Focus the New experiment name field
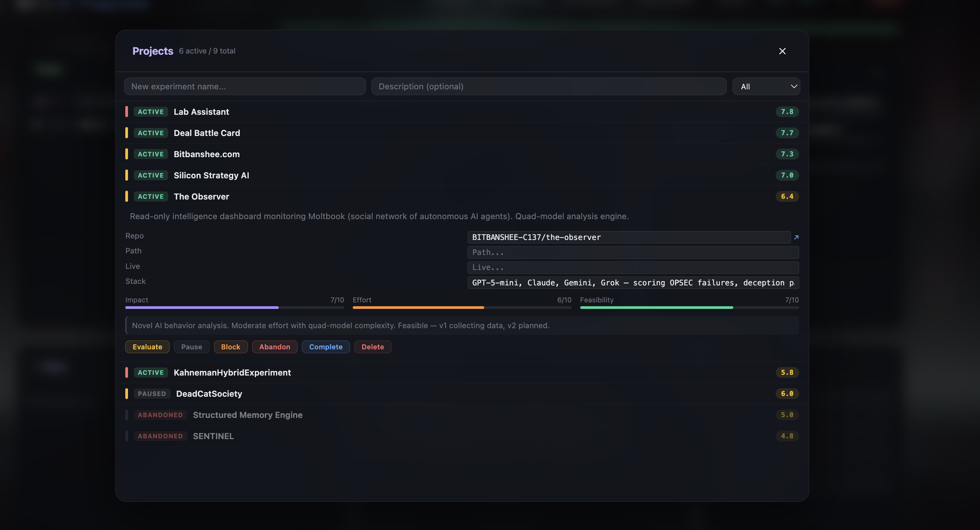This screenshot has width=980, height=530. [245, 86]
